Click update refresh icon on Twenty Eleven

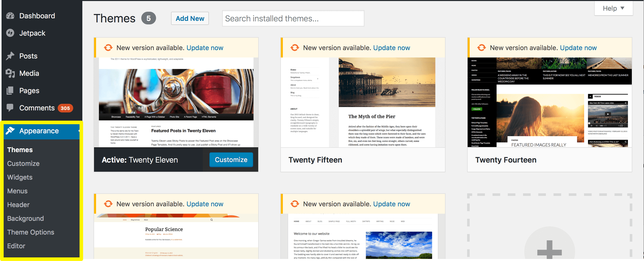click(x=108, y=48)
